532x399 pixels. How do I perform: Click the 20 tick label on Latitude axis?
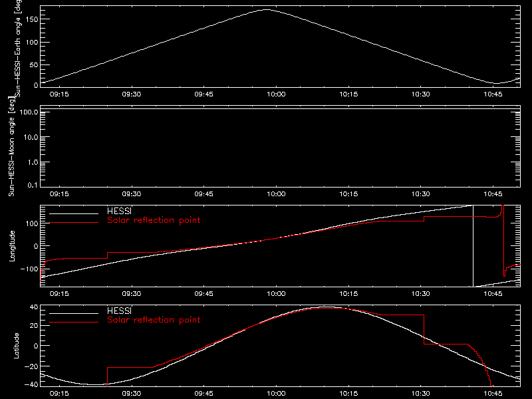(x=34, y=326)
